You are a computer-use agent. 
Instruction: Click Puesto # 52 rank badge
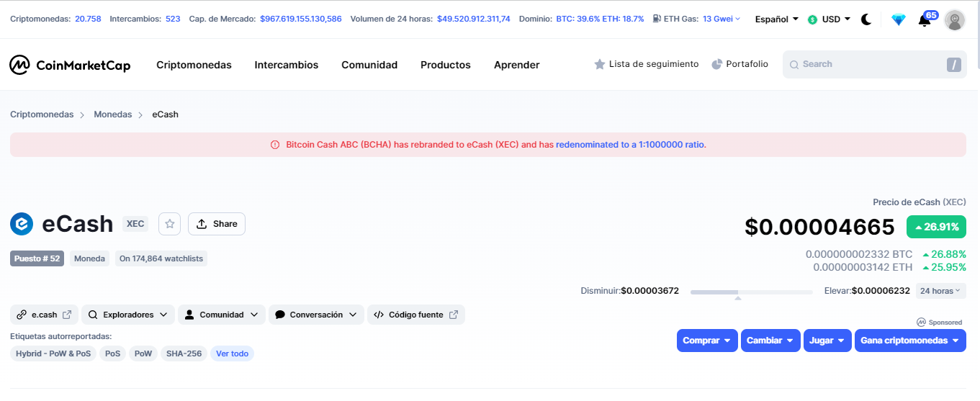[x=37, y=258]
